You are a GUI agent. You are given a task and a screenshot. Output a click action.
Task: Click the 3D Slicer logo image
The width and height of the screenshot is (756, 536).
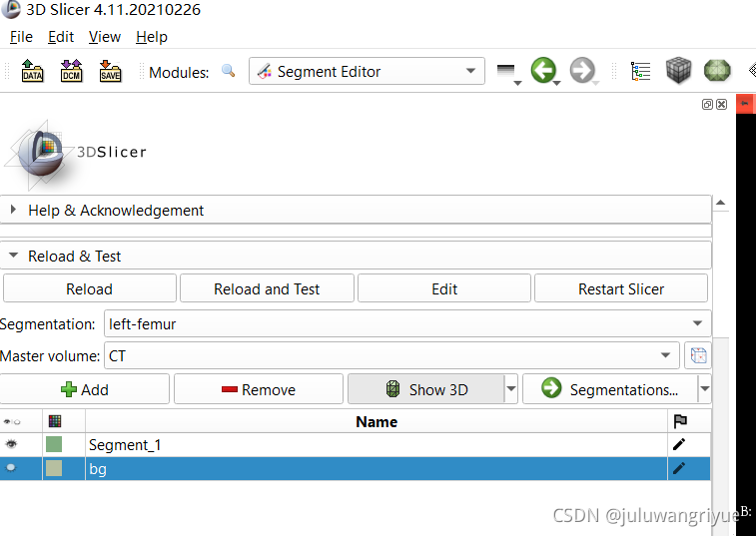pos(75,155)
